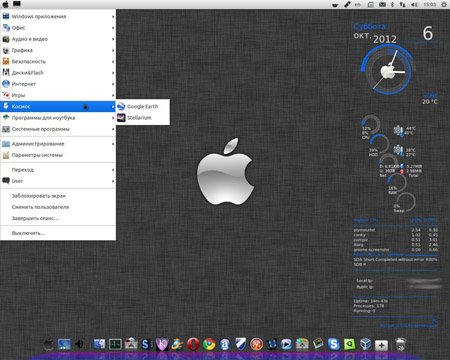Image resolution: width=450 pixels, height=360 pixels.
Task: Open the network indicator in top panel
Action: coord(403,5)
